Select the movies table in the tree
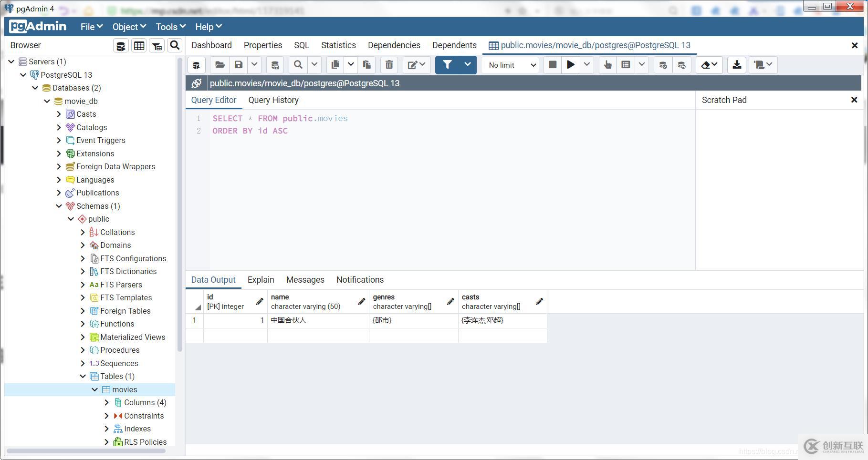 tap(125, 389)
